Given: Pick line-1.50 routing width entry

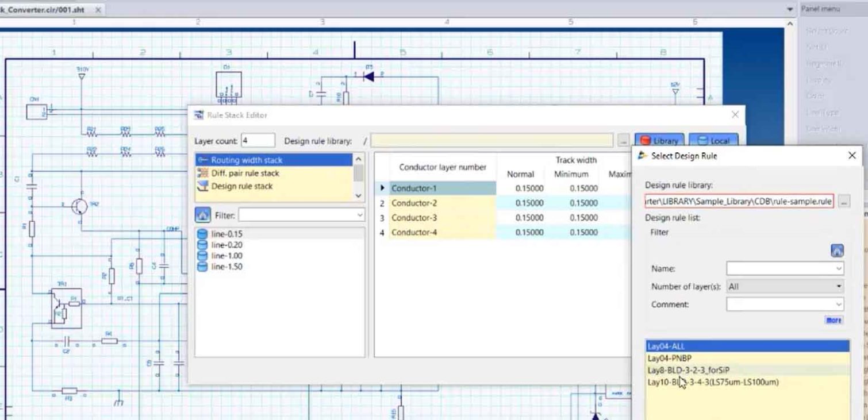Looking at the screenshot, I should click(x=226, y=267).
